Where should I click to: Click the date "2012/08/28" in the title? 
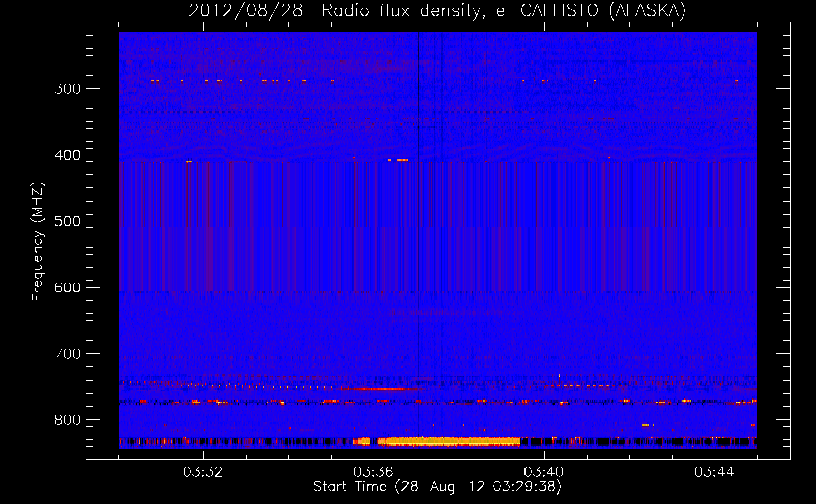pyautogui.click(x=246, y=10)
